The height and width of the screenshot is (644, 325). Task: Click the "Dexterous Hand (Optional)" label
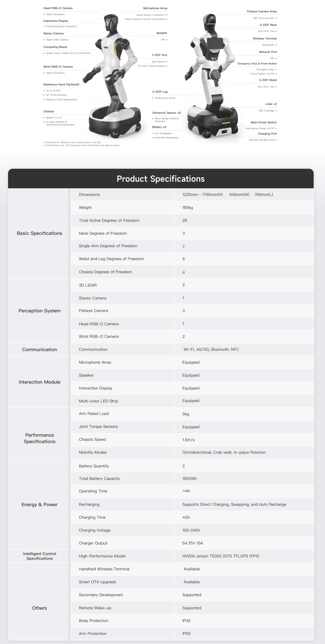(x=61, y=84)
